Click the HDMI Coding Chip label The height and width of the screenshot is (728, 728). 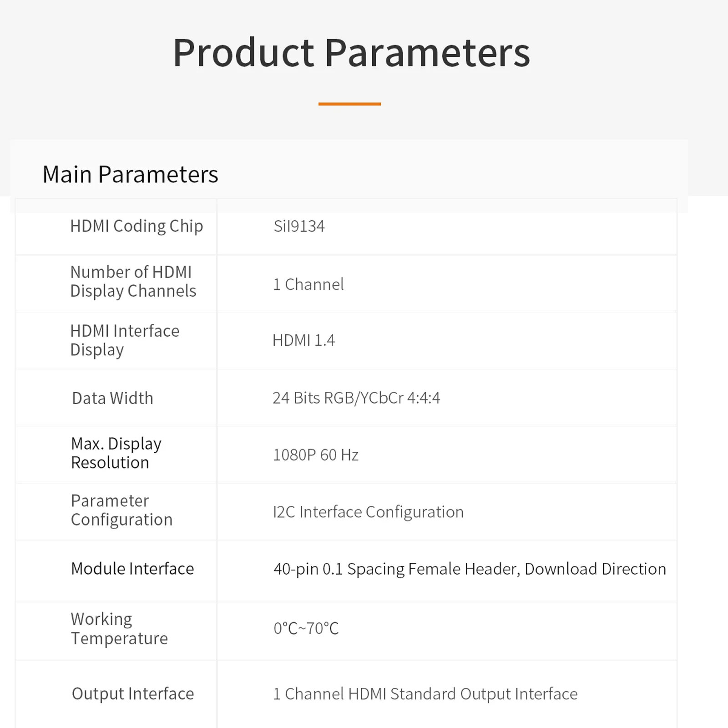click(136, 226)
